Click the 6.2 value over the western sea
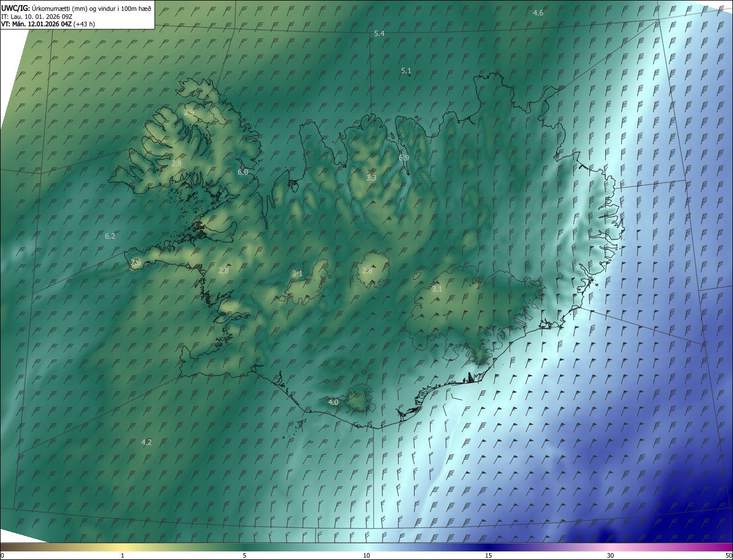The height and width of the screenshot is (560, 733). [110, 236]
